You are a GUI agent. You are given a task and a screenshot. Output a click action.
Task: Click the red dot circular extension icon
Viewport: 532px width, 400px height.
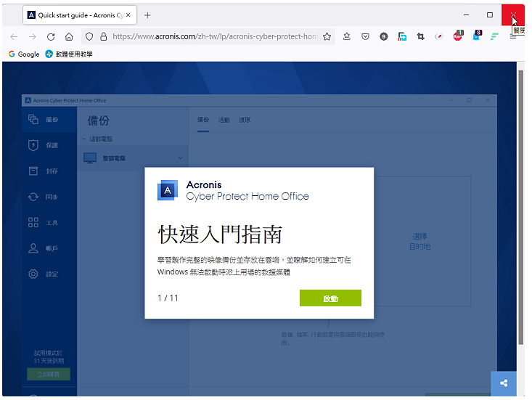439,36
